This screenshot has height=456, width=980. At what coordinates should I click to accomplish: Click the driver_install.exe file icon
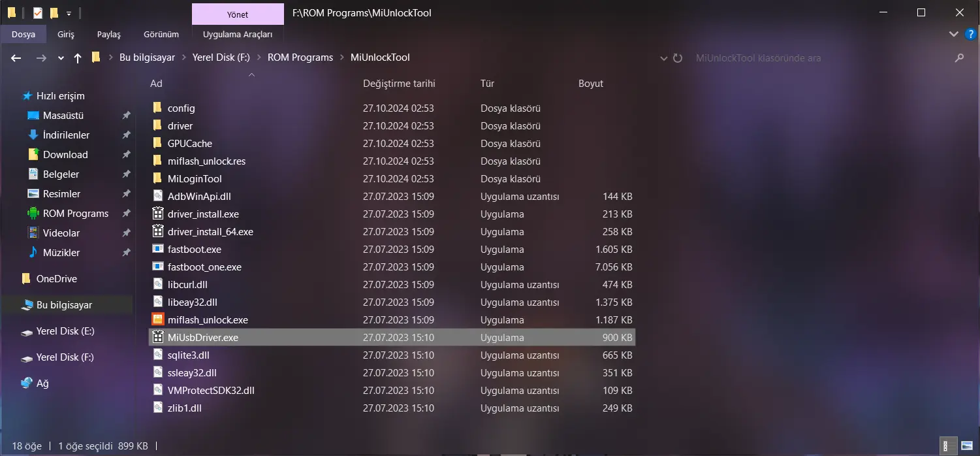[x=157, y=214]
